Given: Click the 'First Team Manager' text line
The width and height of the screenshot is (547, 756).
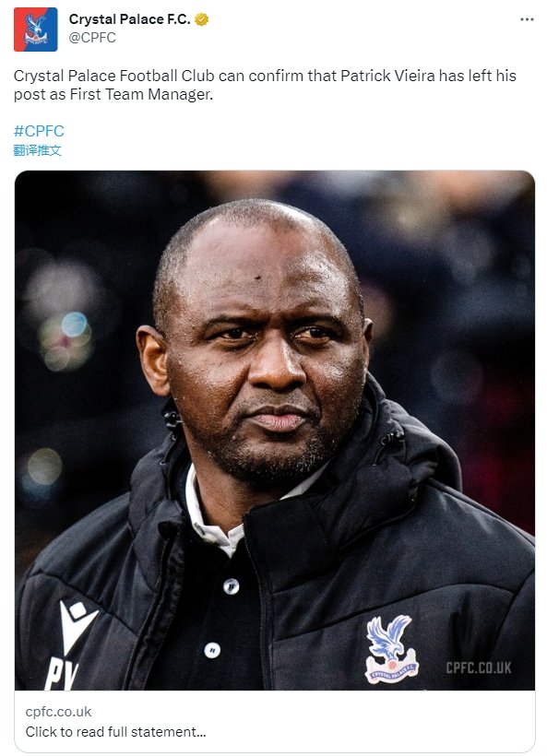Looking at the screenshot, I should [141, 94].
